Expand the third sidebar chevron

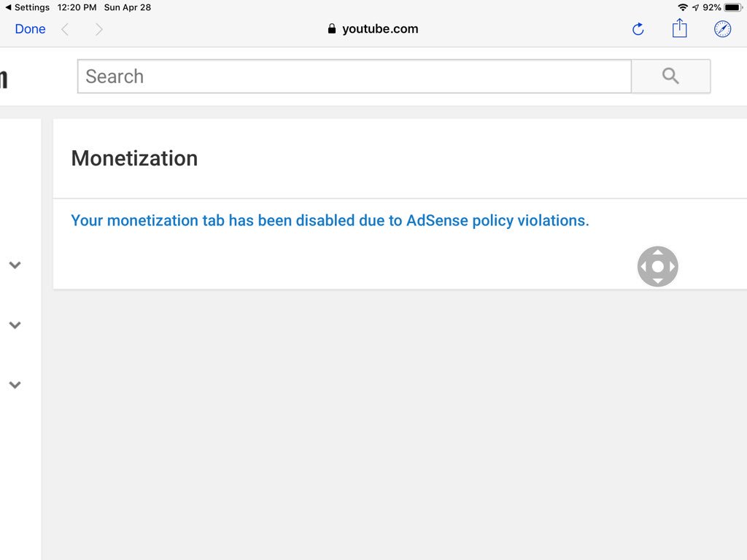(x=15, y=385)
